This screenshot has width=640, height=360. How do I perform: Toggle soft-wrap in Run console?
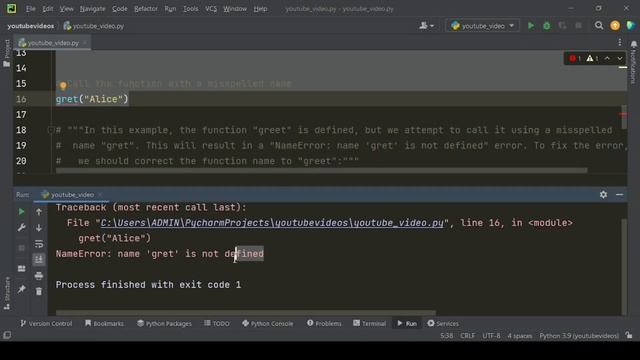pyautogui.click(x=39, y=244)
